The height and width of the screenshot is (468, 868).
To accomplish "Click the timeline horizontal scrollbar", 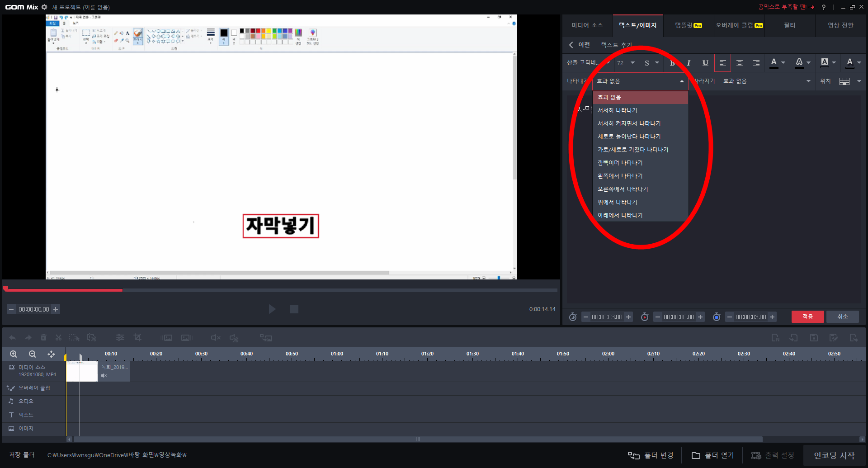I will (418, 439).
